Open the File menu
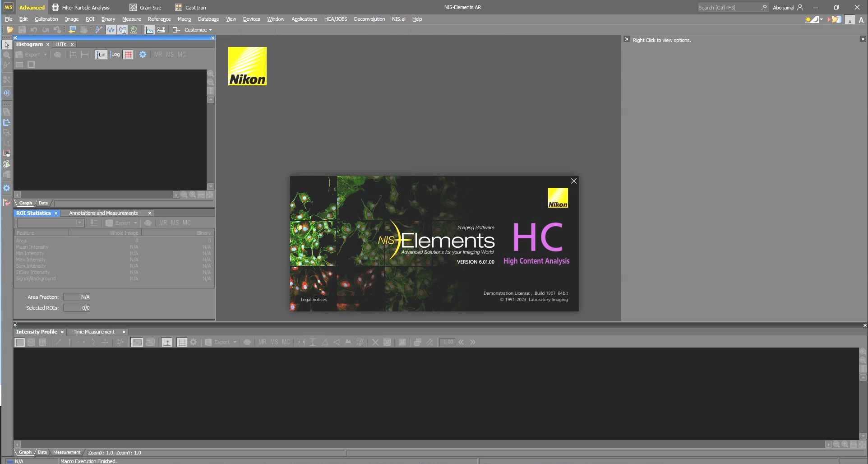This screenshot has width=868, height=464. tap(9, 19)
